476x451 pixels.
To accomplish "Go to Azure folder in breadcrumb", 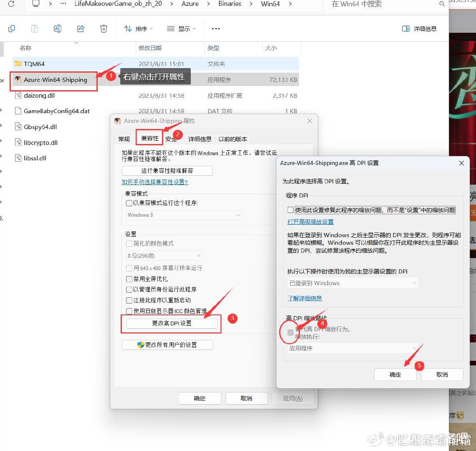I will pyautogui.click(x=190, y=4).
